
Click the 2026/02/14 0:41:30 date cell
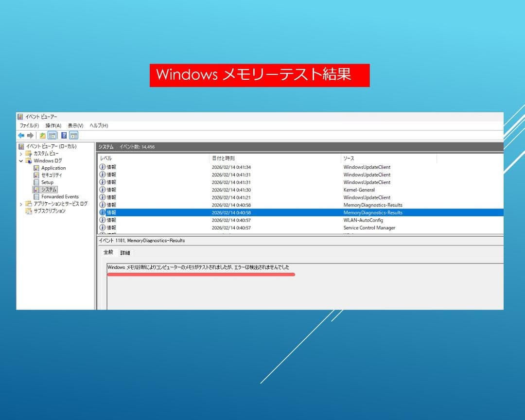pyautogui.click(x=231, y=190)
